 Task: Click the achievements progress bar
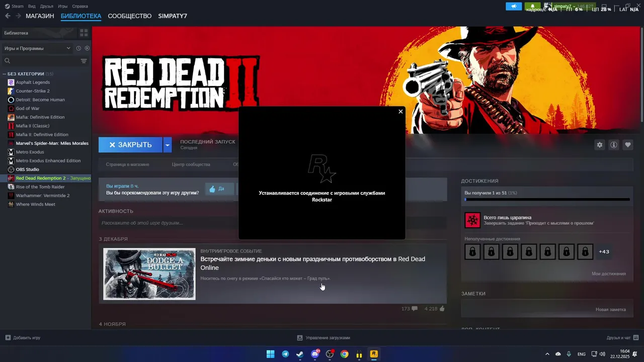point(547,200)
